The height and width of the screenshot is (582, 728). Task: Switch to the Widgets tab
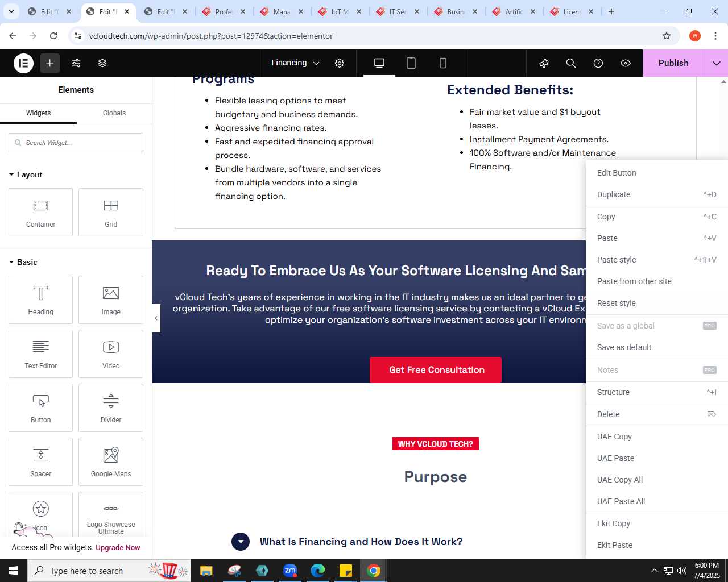[x=38, y=113]
